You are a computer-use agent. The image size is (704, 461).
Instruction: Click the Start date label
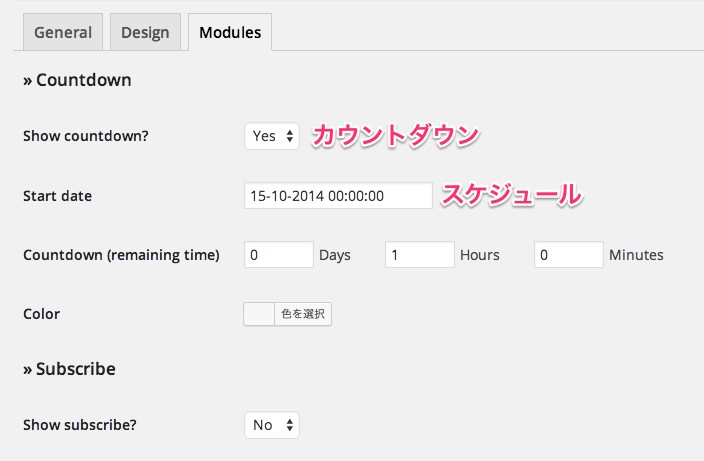tap(57, 196)
